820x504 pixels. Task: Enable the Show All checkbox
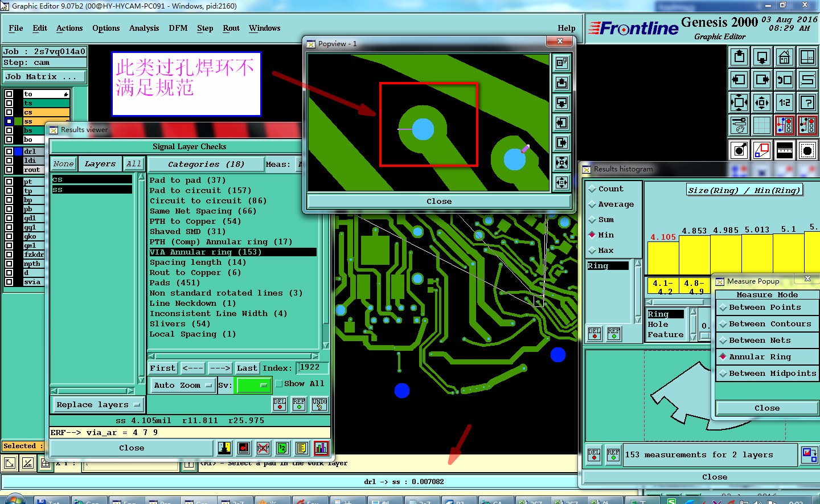279,384
